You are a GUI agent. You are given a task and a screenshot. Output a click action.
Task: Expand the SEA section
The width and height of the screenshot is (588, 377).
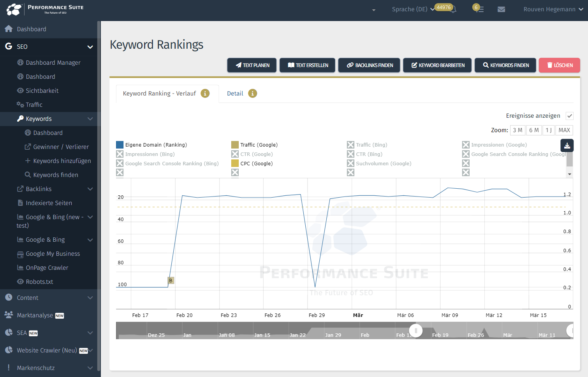point(90,333)
